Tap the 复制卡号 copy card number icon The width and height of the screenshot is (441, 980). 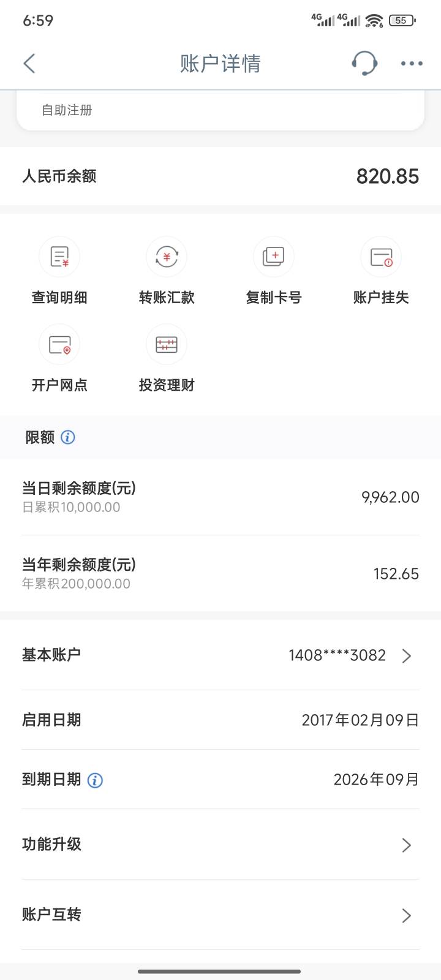274,257
